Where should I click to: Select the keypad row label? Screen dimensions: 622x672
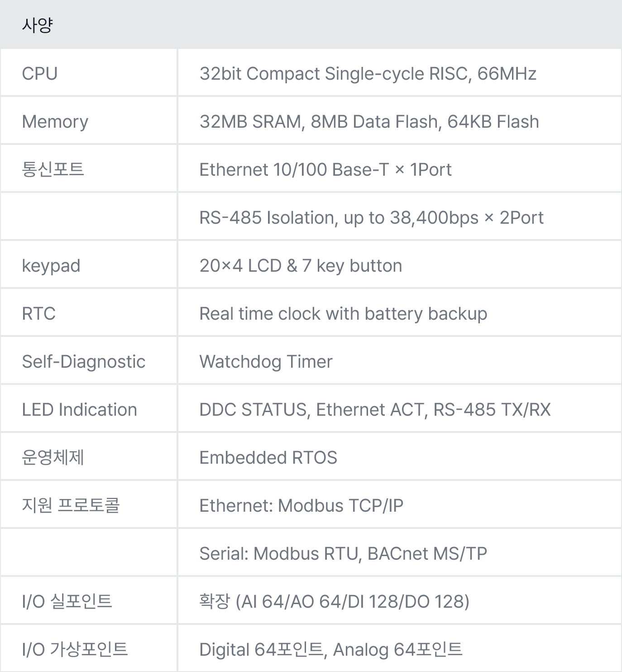51,266
